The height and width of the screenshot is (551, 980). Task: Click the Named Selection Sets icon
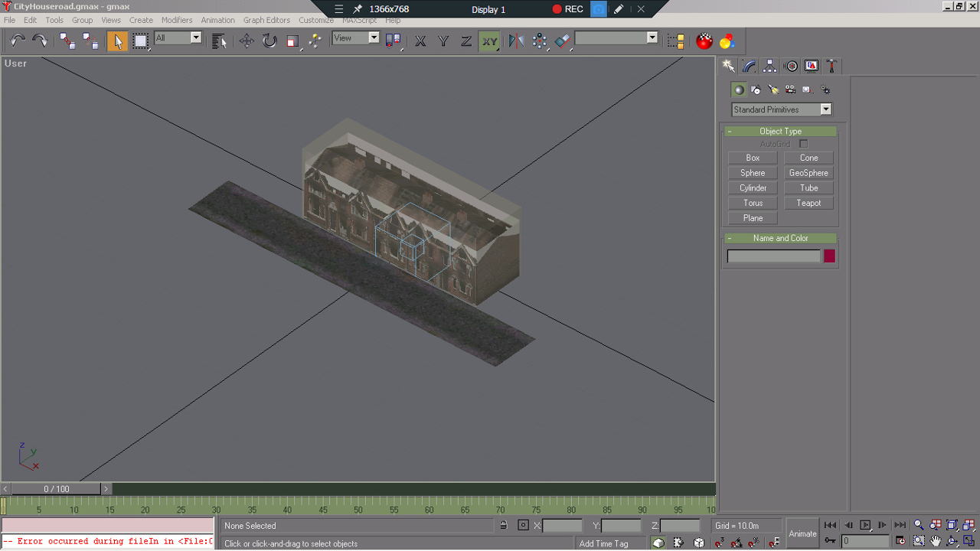click(675, 41)
